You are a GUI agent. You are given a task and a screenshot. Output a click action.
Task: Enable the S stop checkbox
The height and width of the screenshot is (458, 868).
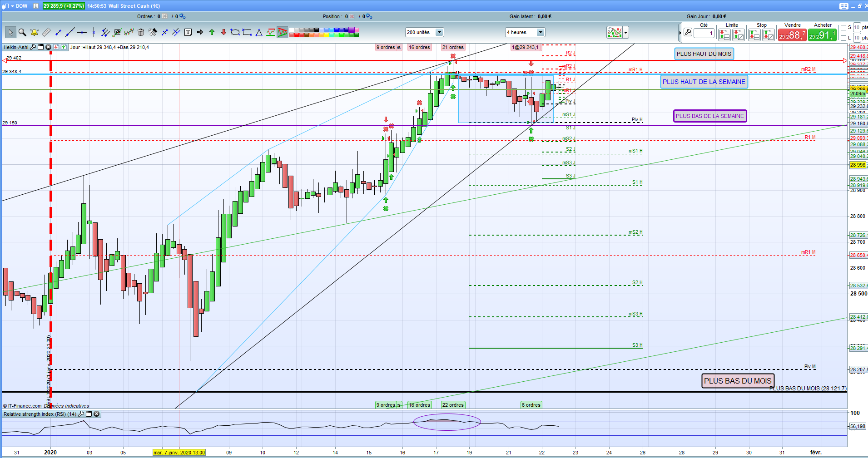click(x=843, y=28)
